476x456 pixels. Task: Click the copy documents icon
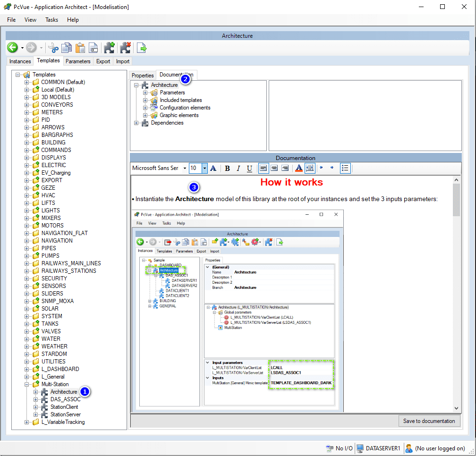[67, 47]
